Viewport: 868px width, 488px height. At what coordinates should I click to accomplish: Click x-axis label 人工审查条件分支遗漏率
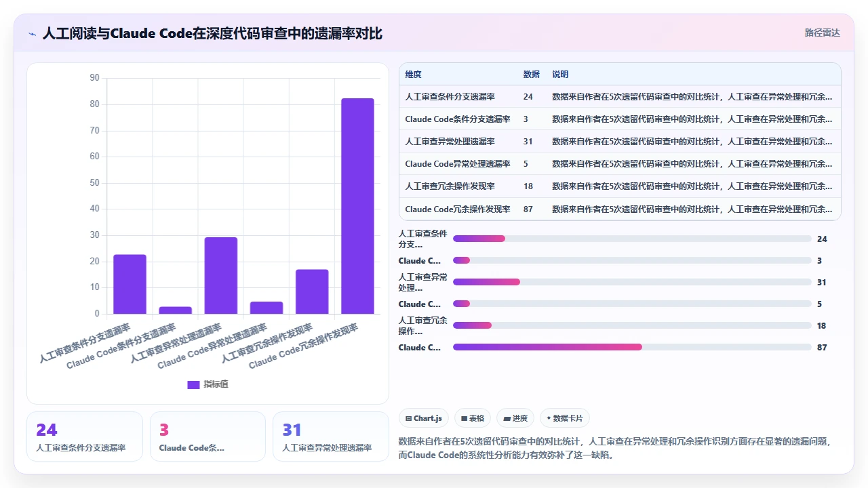pos(85,343)
